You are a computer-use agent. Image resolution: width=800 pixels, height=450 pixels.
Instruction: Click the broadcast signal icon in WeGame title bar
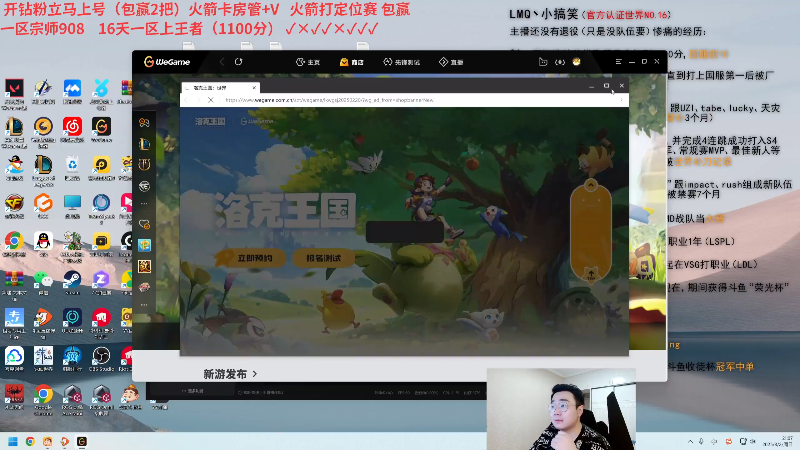point(560,62)
